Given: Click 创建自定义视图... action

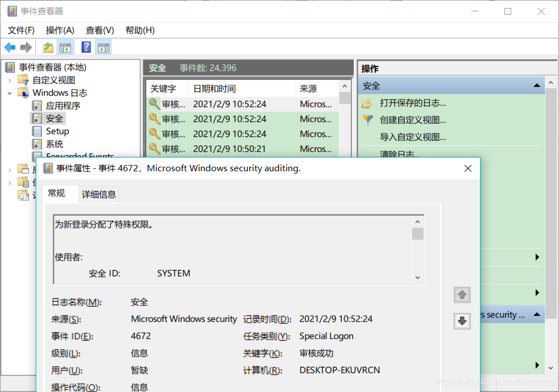Looking at the screenshot, I should (x=413, y=120).
